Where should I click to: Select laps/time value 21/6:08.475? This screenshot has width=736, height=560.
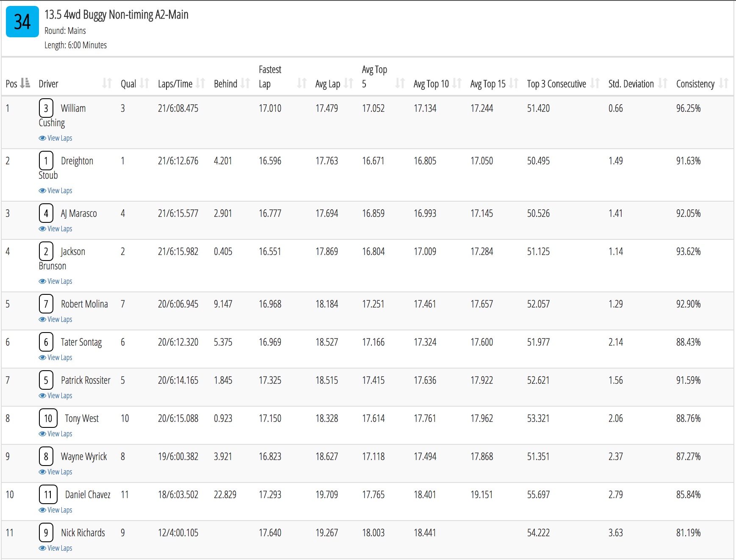(178, 108)
